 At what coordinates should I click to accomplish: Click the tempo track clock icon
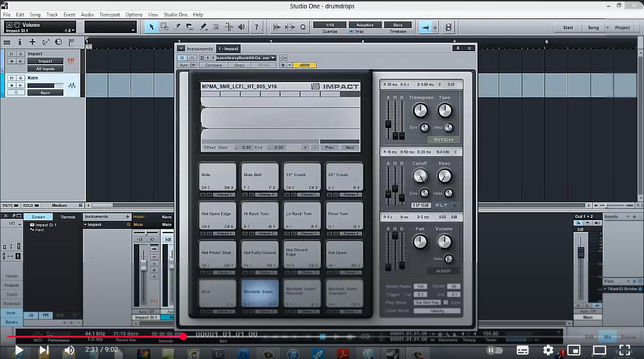pos(59,42)
